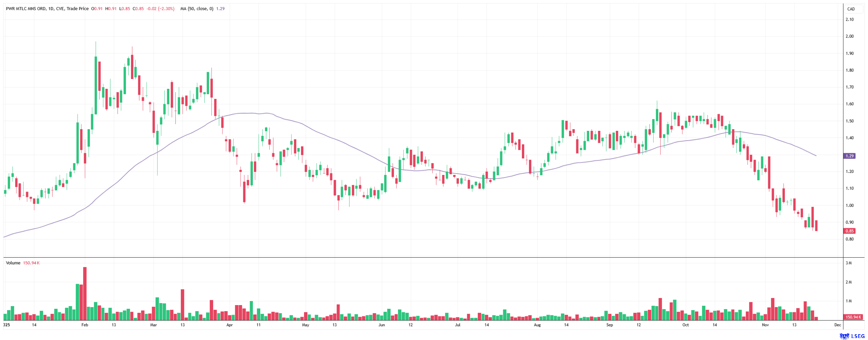
Task: Click the Sep label on time axis
Action: (x=609, y=325)
